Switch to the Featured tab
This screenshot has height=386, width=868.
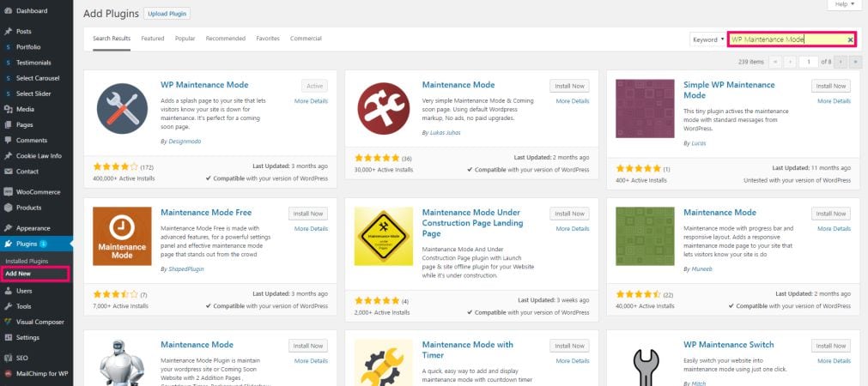tap(152, 39)
